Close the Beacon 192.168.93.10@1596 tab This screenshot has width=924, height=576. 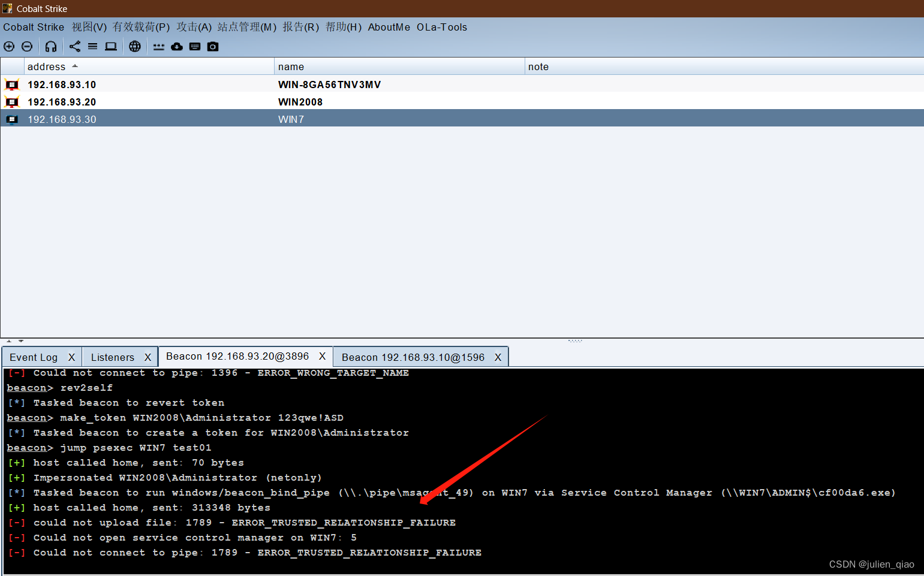[x=498, y=357]
